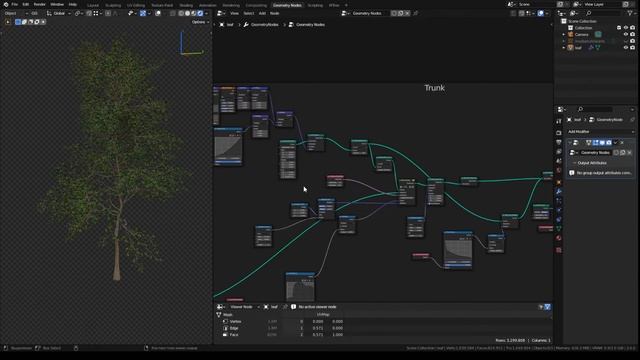Image resolution: width=640 pixels, height=360 pixels.
Task: Remove the GeometryNodes modifier with X
Action: (622, 143)
